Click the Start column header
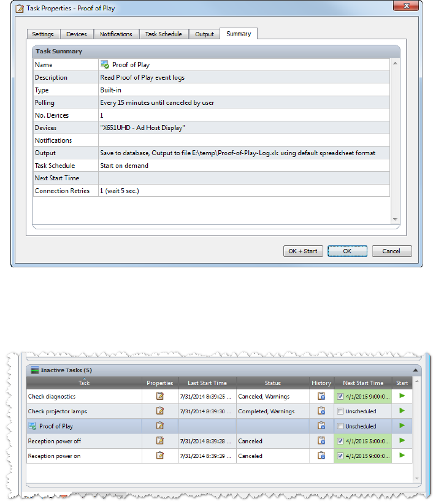 click(402, 383)
